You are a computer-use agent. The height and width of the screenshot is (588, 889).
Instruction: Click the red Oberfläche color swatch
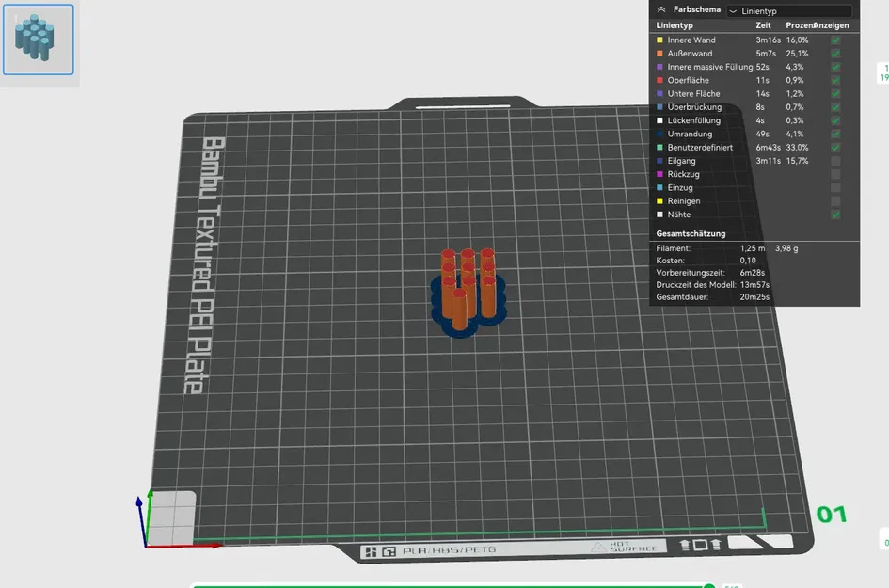pyautogui.click(x=659, y=81)
